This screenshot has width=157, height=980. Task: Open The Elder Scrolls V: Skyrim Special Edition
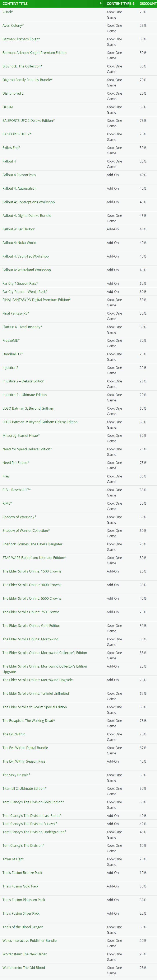[x=35, y=706]
